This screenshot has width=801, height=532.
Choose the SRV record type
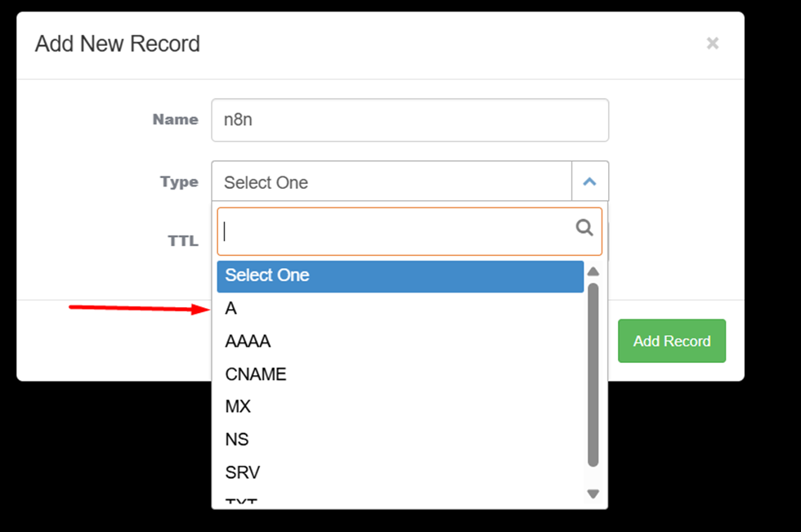[242, 472]
